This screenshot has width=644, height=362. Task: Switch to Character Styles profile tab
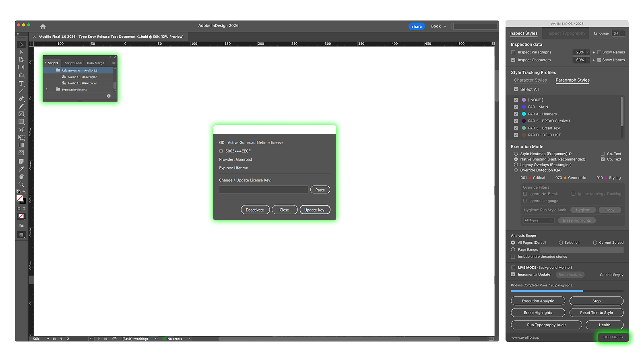[x=530, y=80]
